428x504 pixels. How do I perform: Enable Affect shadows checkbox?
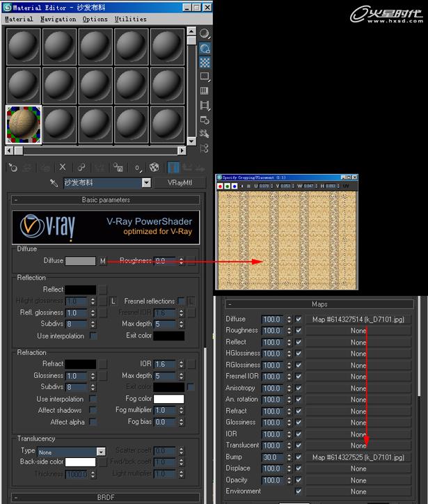pyautogui.click(x=93, y=410)
